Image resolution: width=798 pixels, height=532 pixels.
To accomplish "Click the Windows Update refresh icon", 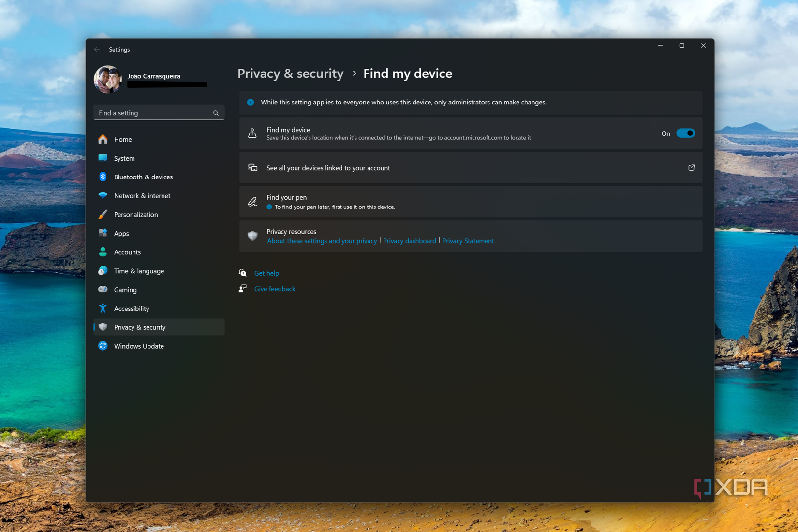I will [x=103, y=346].
